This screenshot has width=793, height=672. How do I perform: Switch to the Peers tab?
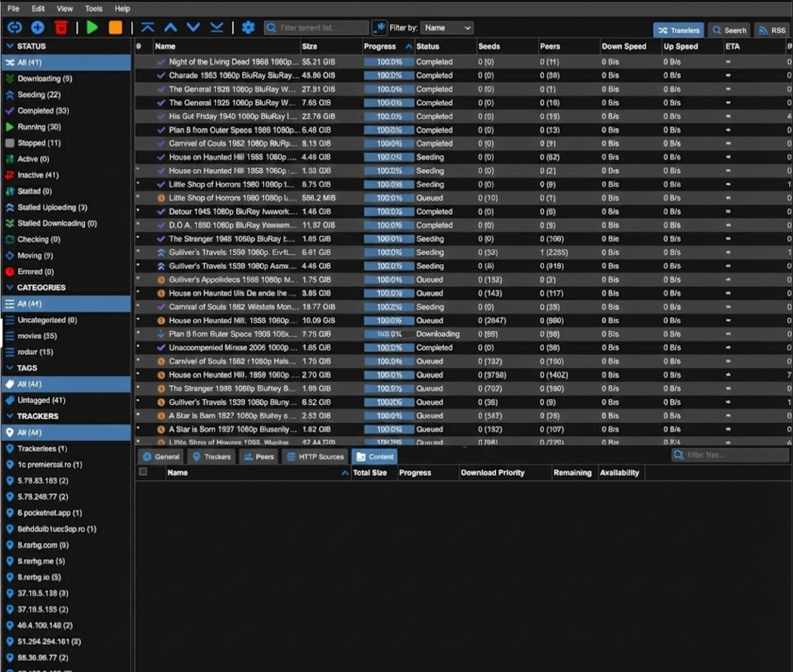tap(258, 456)
